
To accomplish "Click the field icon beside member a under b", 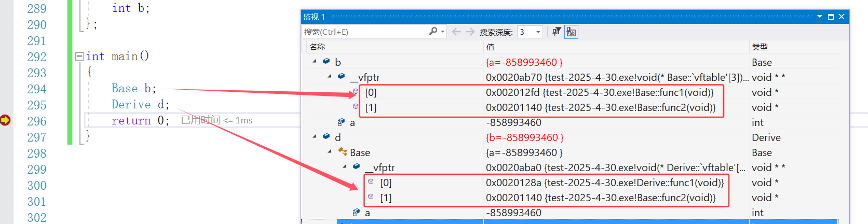I will click(341, 122).
